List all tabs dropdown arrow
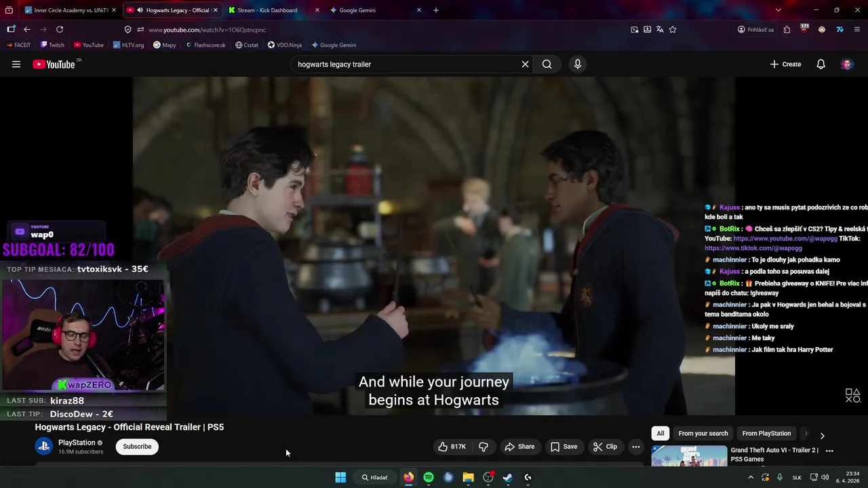This screenshot has height=488, width=868. click(778, 10)
